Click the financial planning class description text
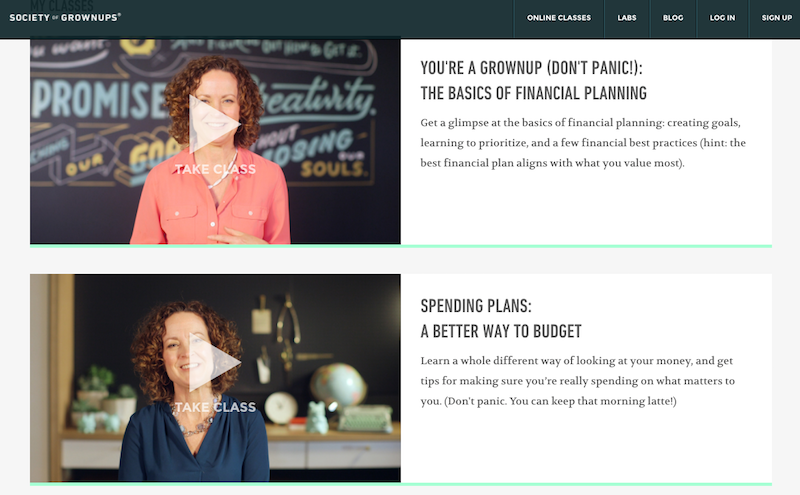This screenshot has height=495, width=800. point(583,143)
